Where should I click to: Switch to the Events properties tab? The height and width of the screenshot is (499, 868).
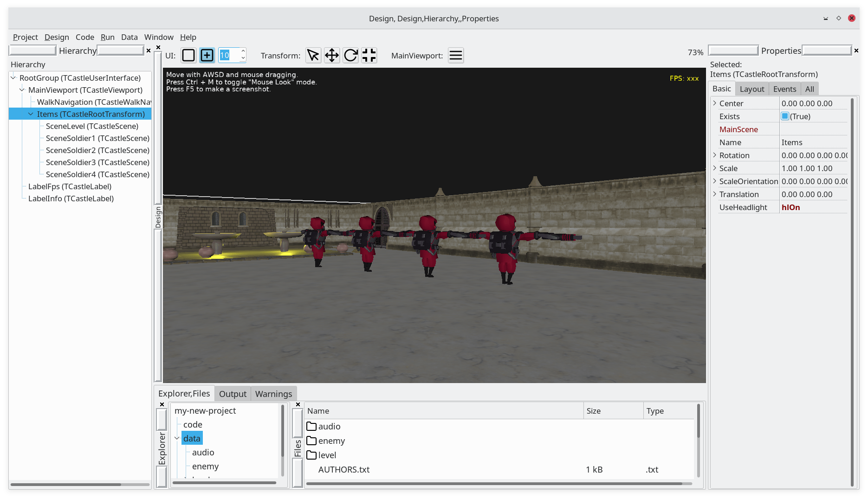[x=784, y=89]
